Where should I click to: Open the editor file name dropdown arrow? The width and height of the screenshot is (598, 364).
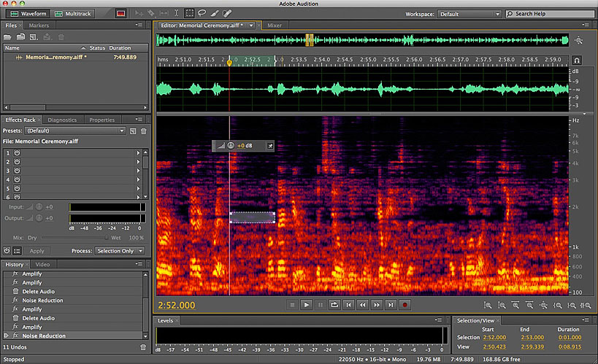pyautogui.click(x=251, y=26)
